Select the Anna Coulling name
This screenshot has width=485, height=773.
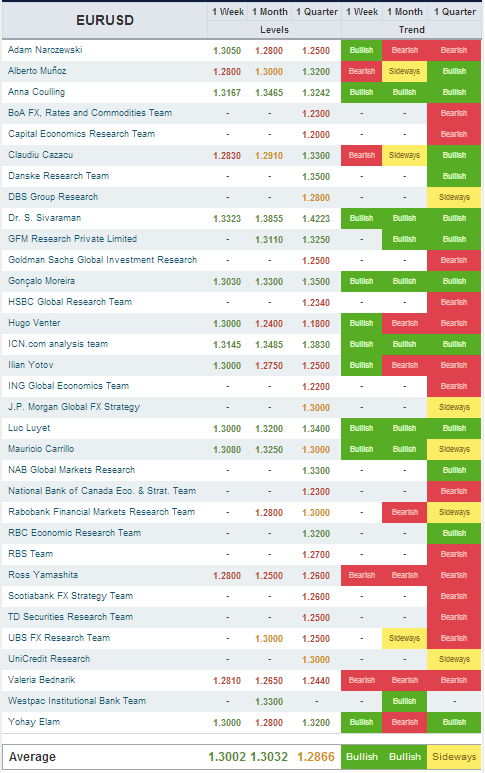36,92
